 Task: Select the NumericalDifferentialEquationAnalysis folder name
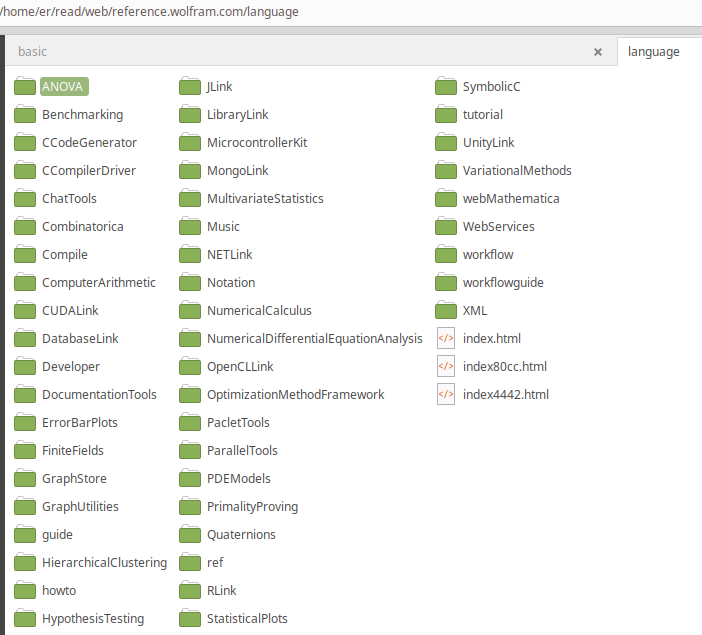315,339
